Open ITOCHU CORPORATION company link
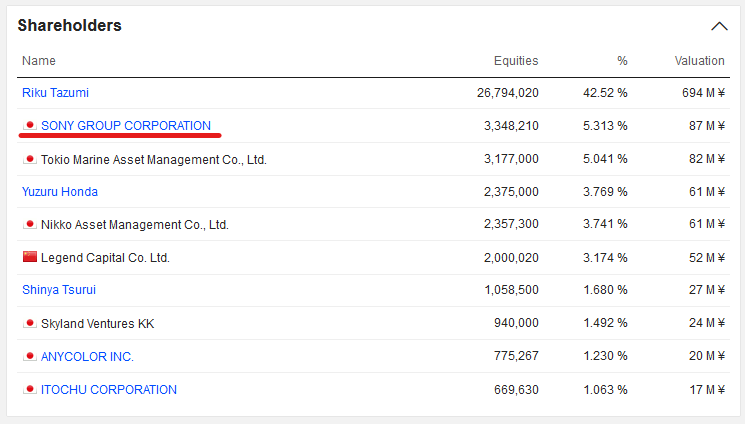The image size is (745, 424). 109,390
